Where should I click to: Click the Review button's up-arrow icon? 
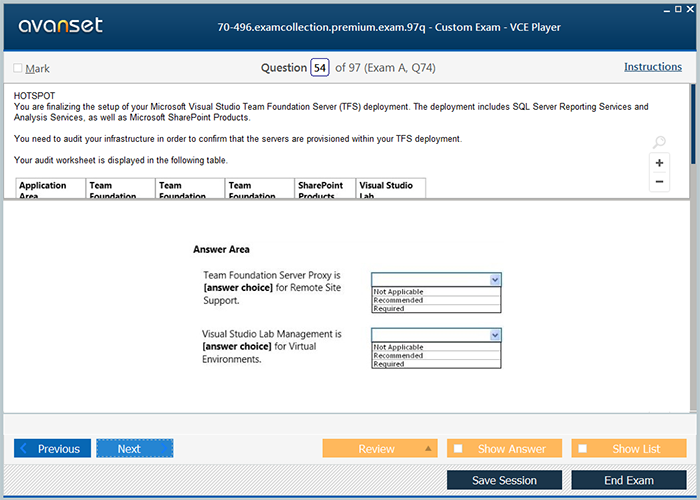[x=428, y=449]
